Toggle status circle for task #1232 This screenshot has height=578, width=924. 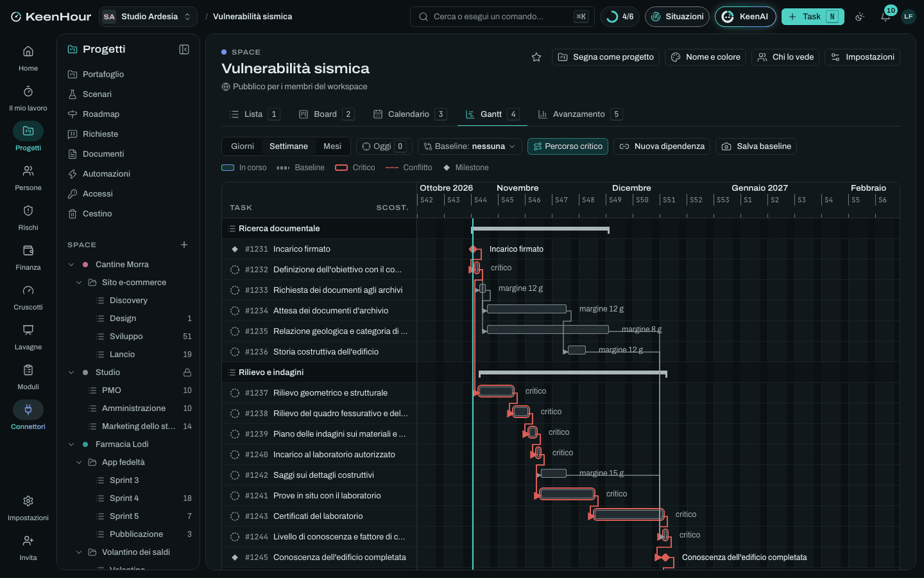[235, 270]
